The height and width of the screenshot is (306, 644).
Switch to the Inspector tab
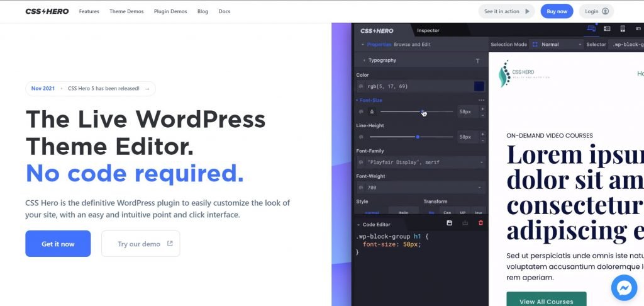pyautogui.click(x=428, y=30)
